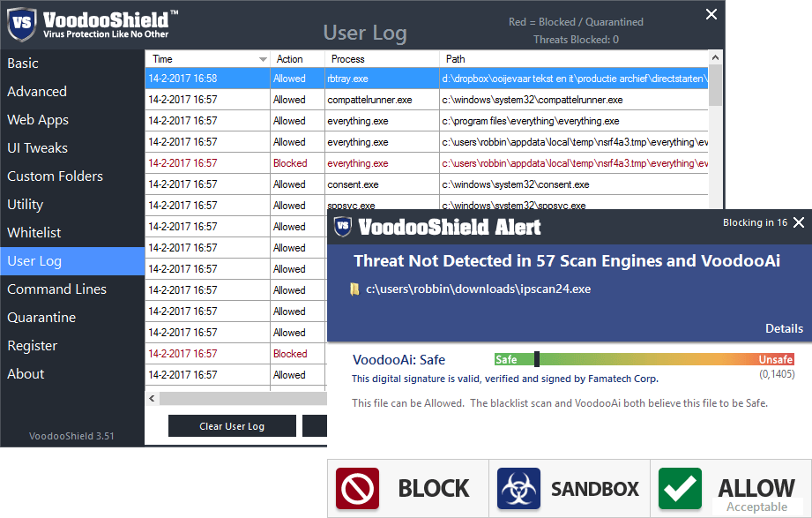Screen dimensions: 812x518
Task: Block ipscan24.exe with the BLOCK button
Action: (408, 489)
